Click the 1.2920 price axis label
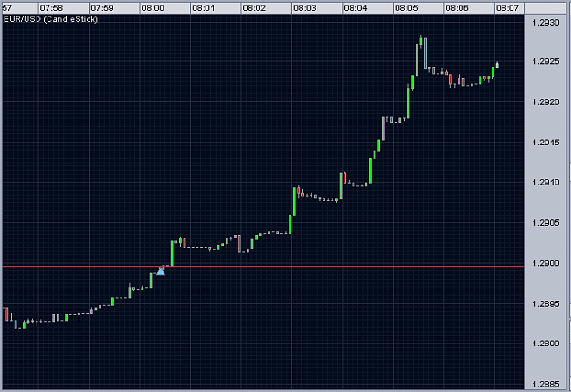This screenshot has height=392, width=571. (545, 102)
